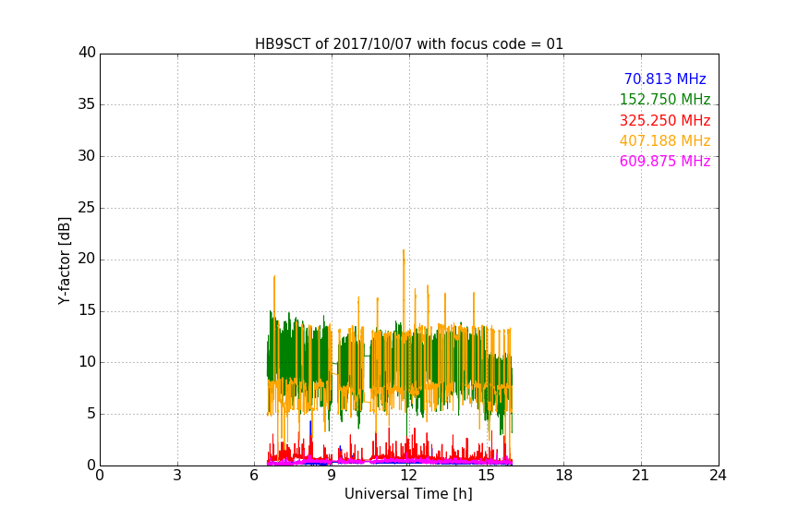Click the y-axis tick value 20
Screen dimensions: 798x532
tap(87, 259)
